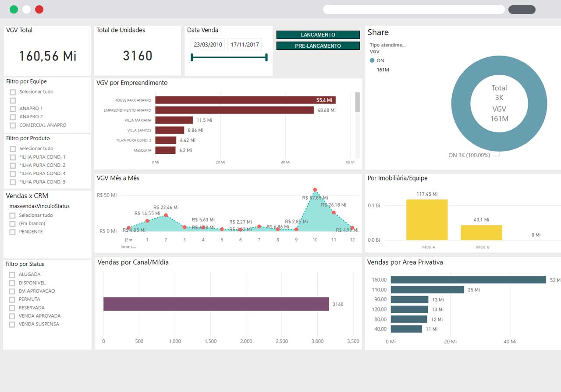The width and height of the screenshot is (561, 392).
Task: Select *ILHA PURA COND. 2 product checkbox
Action: [13, 166]
